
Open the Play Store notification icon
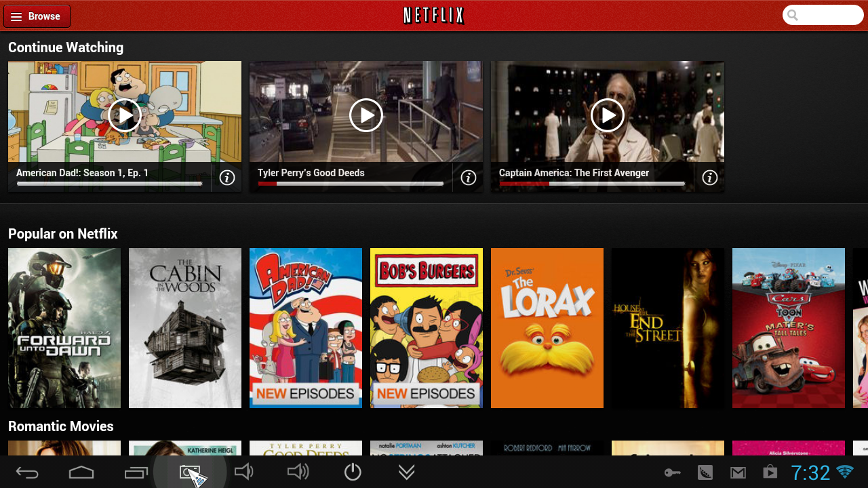click(770, 472)
